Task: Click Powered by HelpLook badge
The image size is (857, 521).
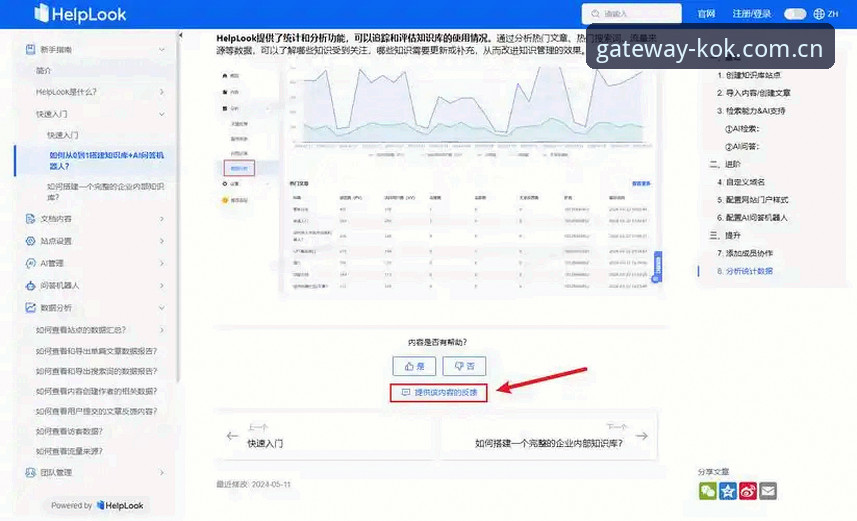Action: click(97, 506)
